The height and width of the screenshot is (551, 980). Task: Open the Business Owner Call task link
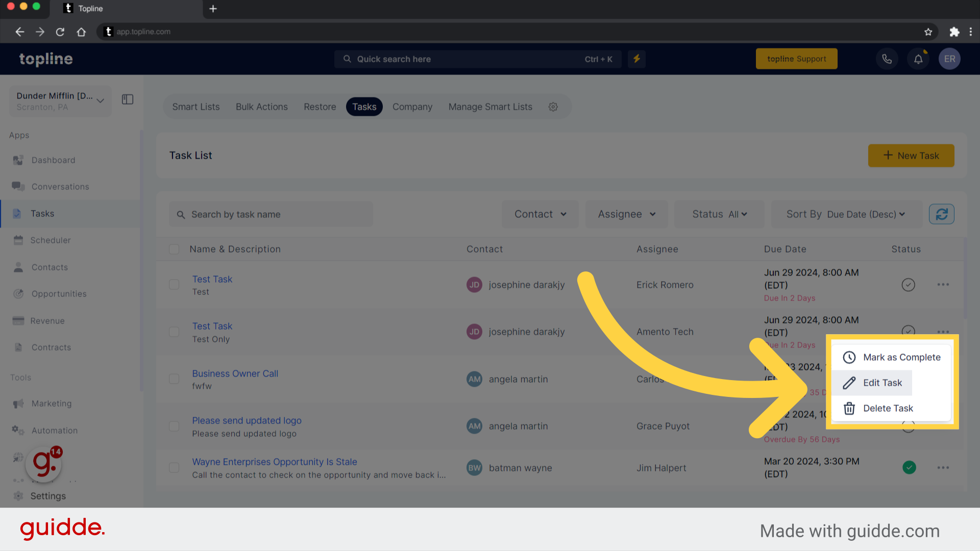(235, 373)
